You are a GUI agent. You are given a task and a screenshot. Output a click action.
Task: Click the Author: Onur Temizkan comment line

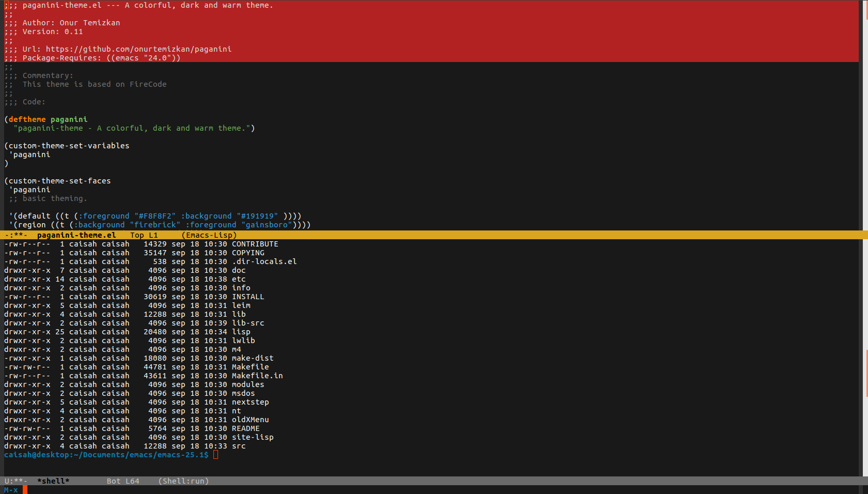click(62, 23)
